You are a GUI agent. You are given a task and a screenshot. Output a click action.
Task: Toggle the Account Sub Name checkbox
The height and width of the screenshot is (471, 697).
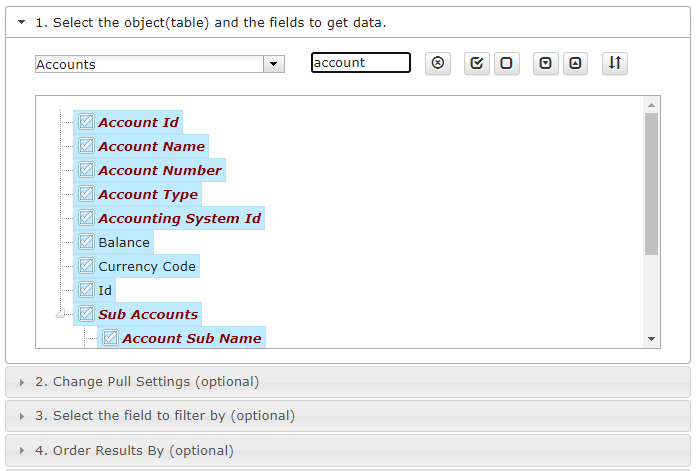(110, 338)
